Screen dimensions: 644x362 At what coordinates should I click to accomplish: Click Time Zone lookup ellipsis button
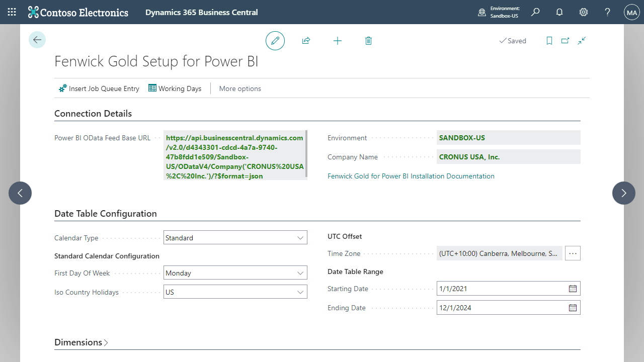point(573,253)
